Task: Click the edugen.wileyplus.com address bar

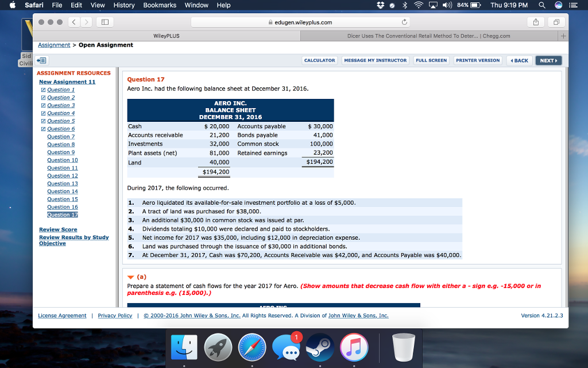Action: (x=300, y=22)
